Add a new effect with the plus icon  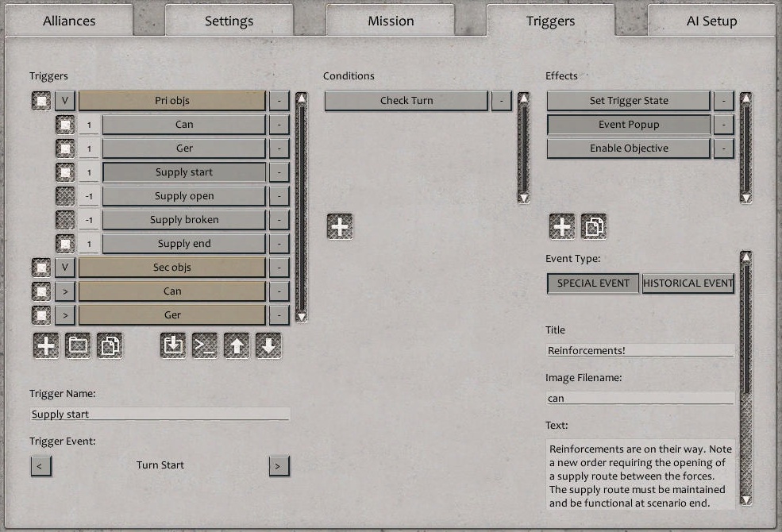click(561, 226)
